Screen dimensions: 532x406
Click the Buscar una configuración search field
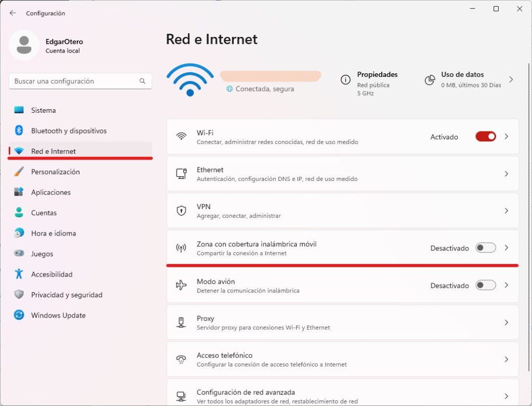(81, 81)
